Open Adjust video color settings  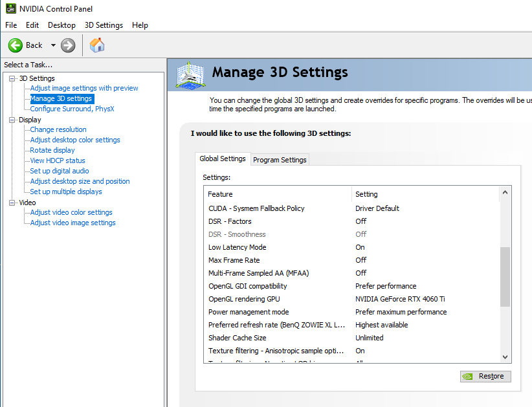pyautogui.click(x=71, y=212)
